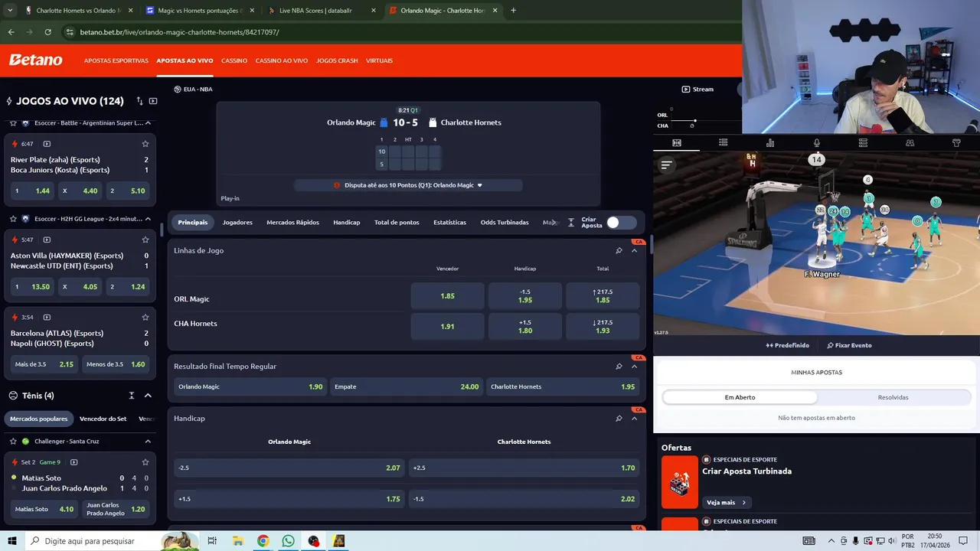Switch to Mercados Rápidos tab
980x551 pixels.
point(292,223)
